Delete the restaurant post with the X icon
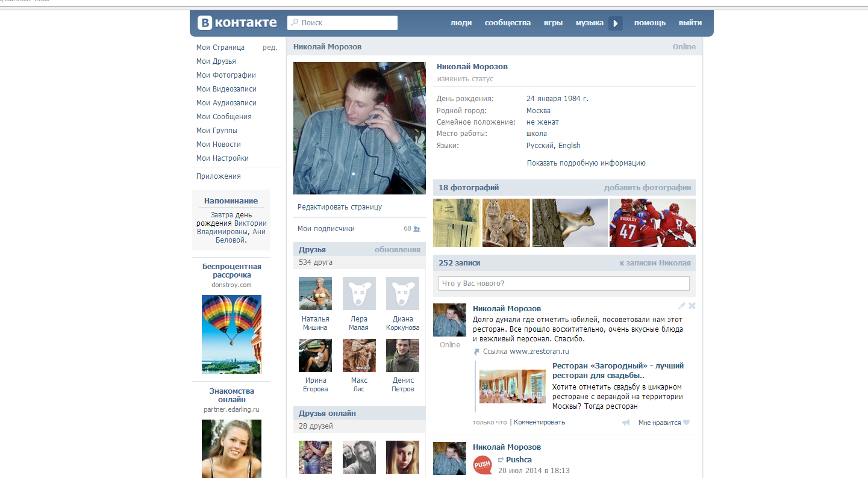Viewport: 868px width, 478px height. (x=692, y=306)
